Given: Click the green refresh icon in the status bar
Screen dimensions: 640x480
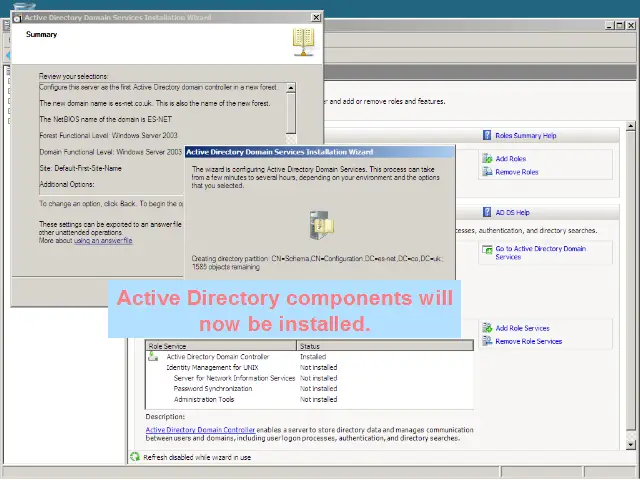Looking at the screenshot, I should tap(134, 457).
